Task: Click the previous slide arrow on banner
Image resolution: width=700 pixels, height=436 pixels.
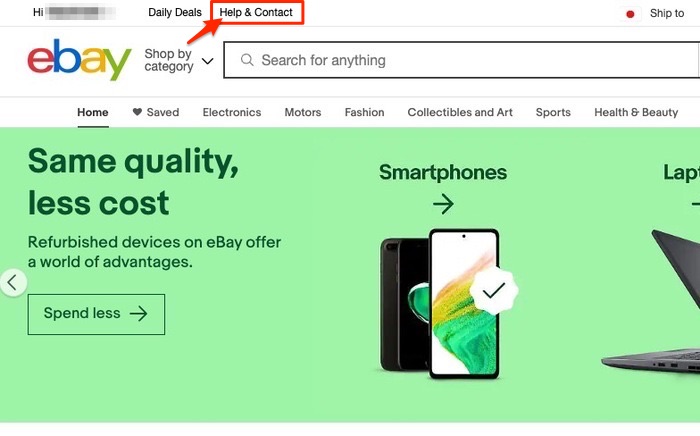Action: pos(12,283)
